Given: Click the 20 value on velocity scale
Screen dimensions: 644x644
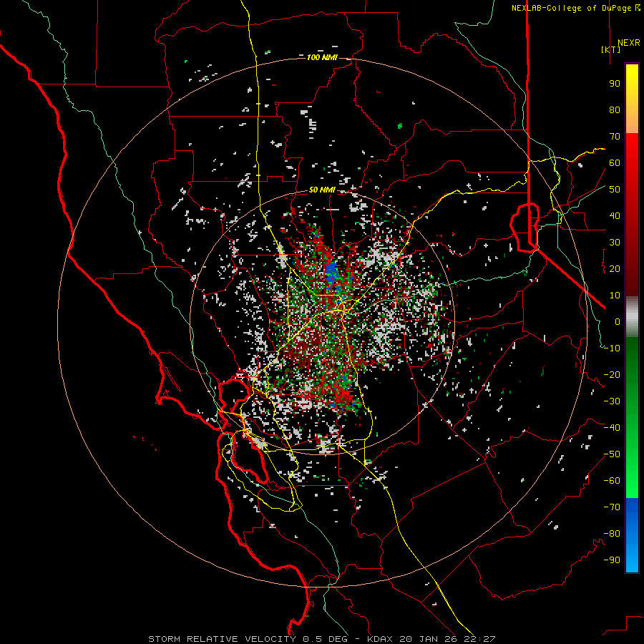Looking at the screenshot, I should (x=615, y=269).
